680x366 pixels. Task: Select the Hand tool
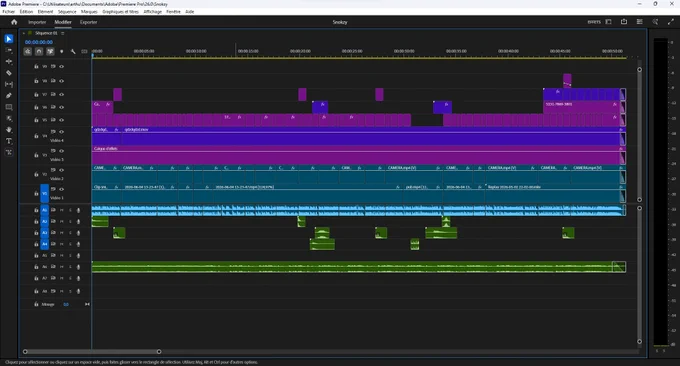coord(9,130)
